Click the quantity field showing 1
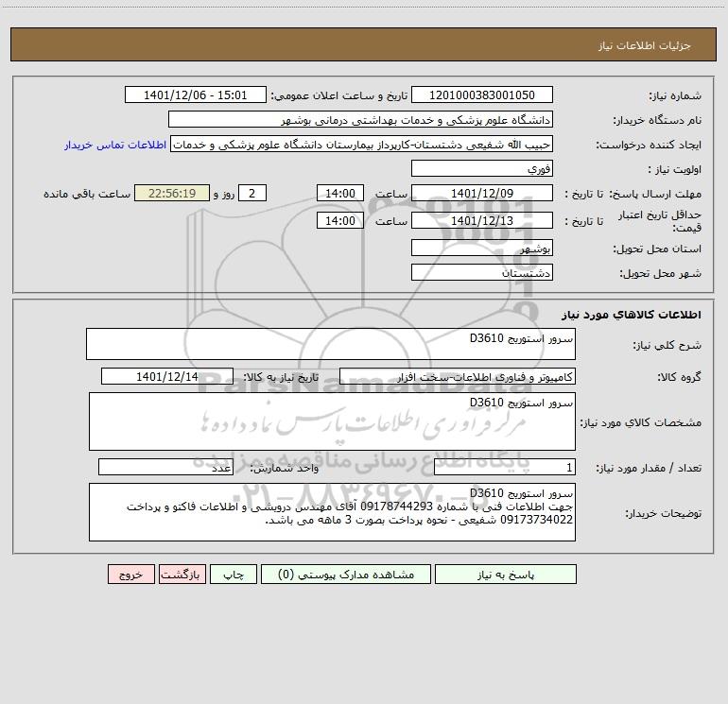 [505, 468]
